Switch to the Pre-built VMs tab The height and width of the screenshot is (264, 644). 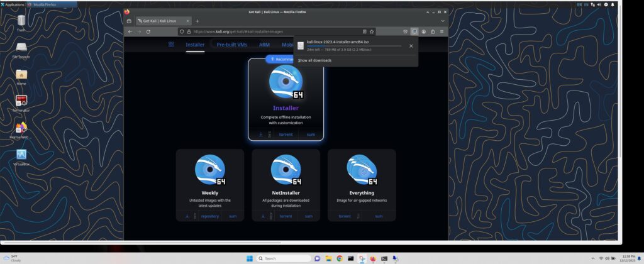pos(231,45)
